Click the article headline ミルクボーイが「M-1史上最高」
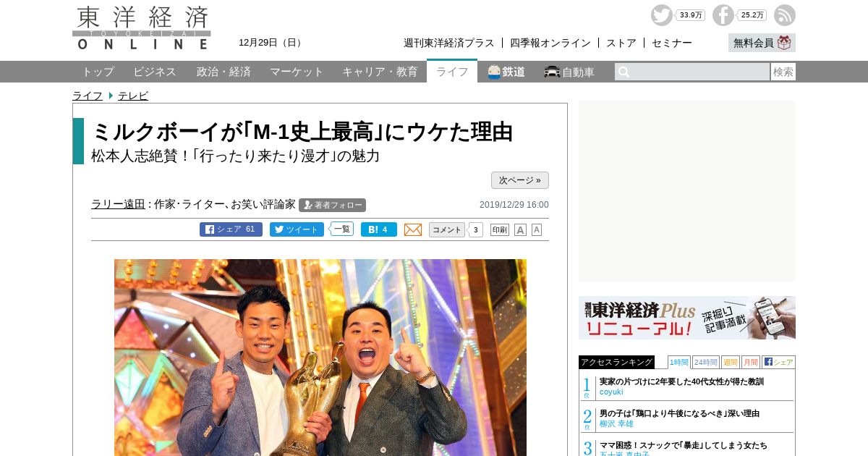Viewport: 868px width, 456px height. point(302,132)
